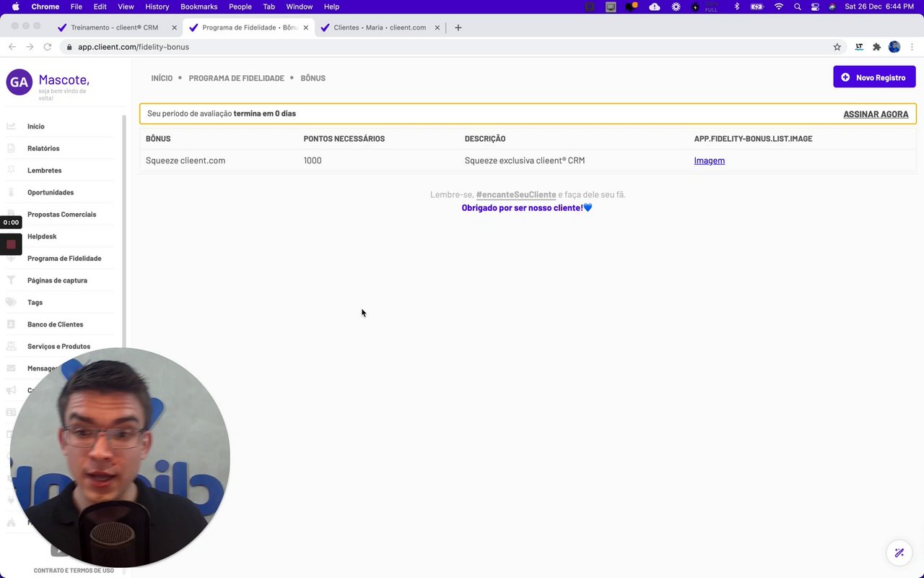Click the browser address bar URL

(x=134, y=47)
